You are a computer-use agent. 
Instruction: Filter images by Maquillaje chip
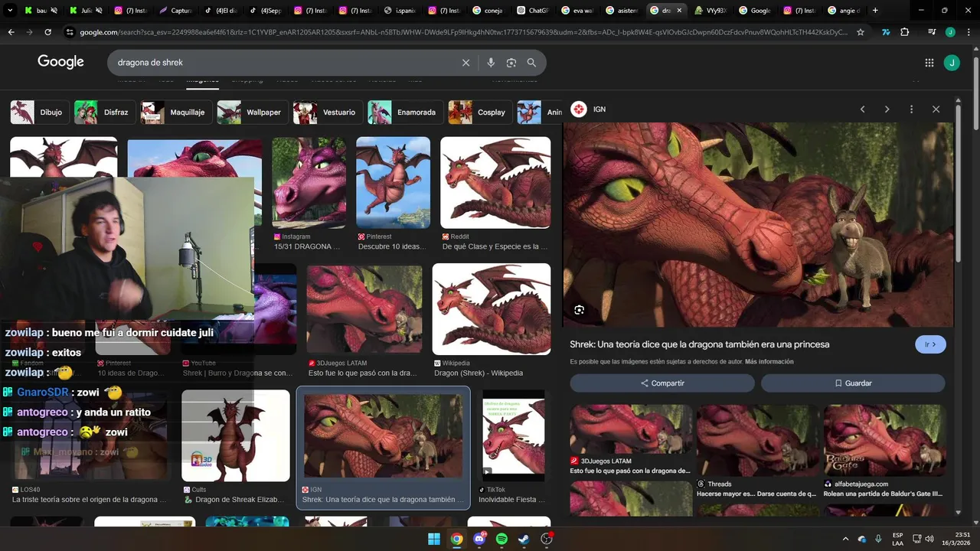tap(176, 112)
